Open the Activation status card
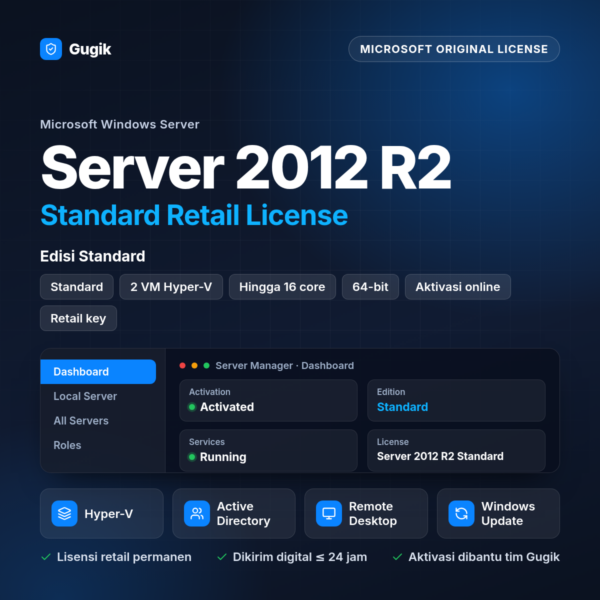The image size is (600, 600). click(268, 400)
